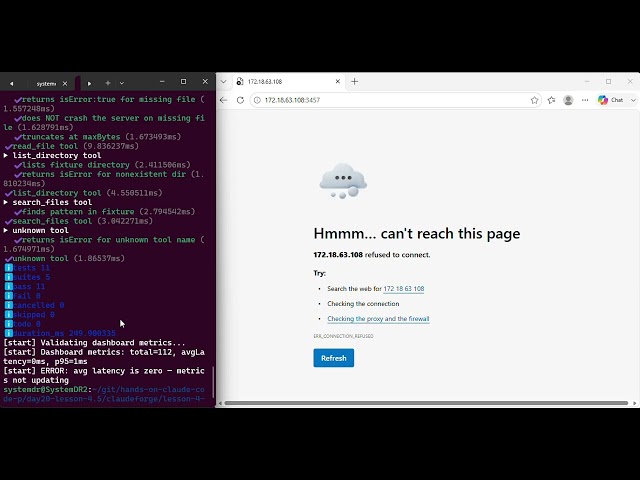Minimize the terminal window
The width and height of the screenshot is (640, 480).
click(162, 82)
